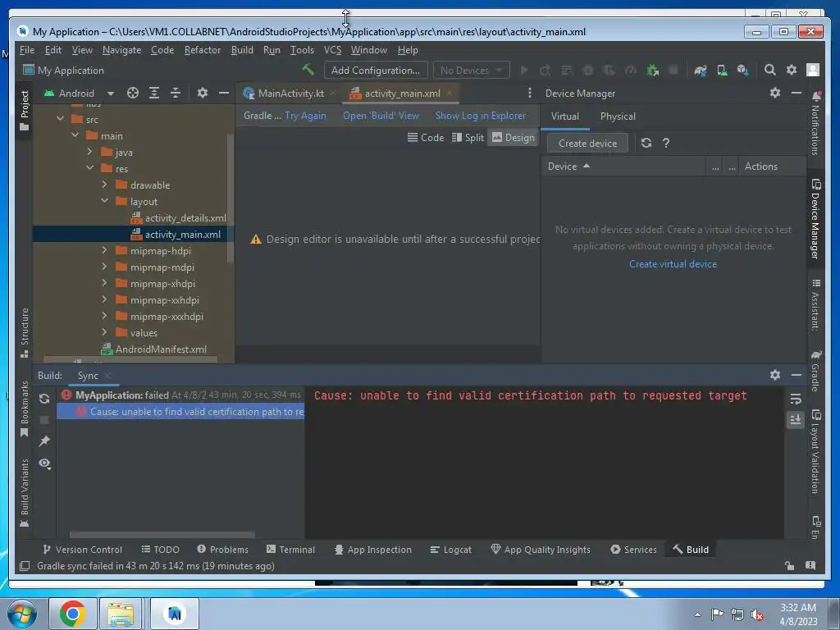Toggle the Notifications side panel

click(815, 124)
